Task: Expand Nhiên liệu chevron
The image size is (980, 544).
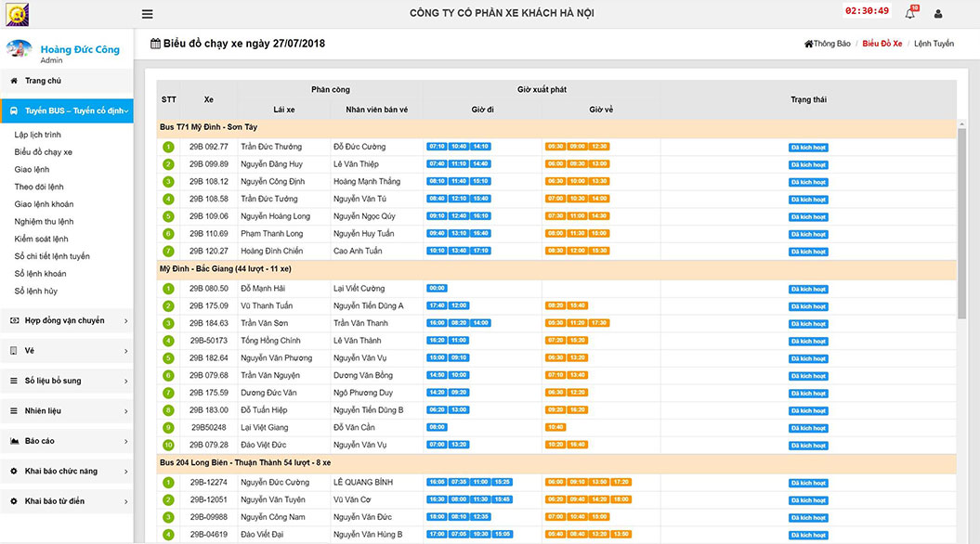Action: [x=126, y=411]
